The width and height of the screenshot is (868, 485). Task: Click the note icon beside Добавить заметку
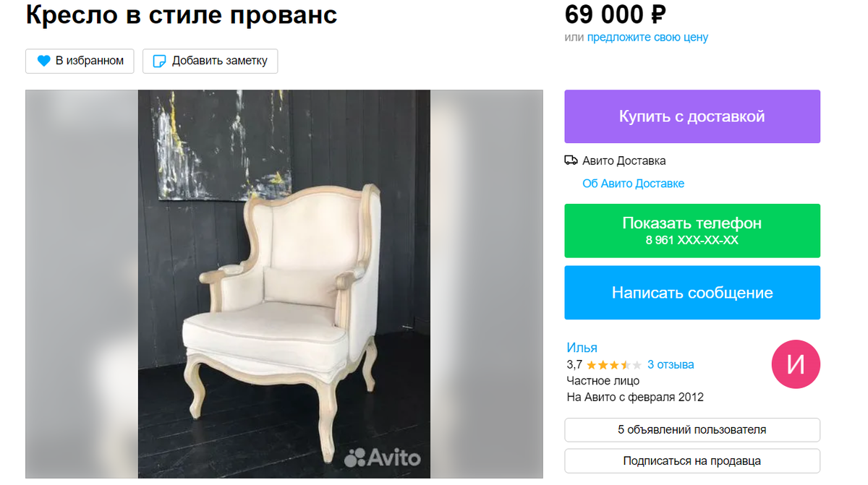pyautogui.click(x=159, y=61)
